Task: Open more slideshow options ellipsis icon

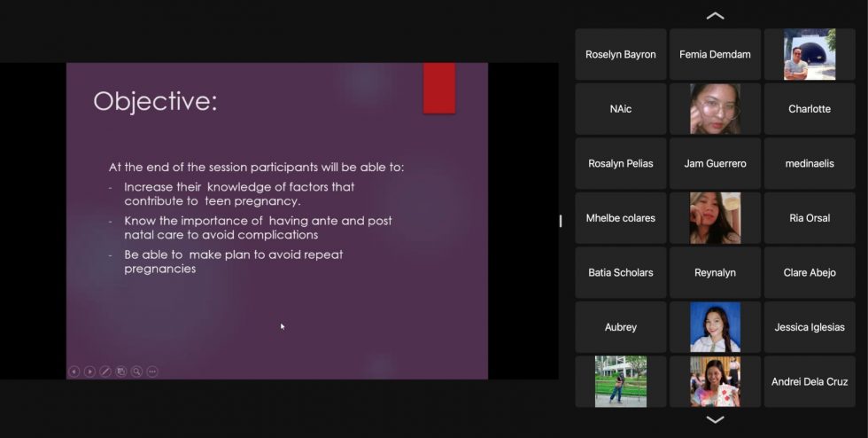Action: pyautogui.click(x=152, y=372)
